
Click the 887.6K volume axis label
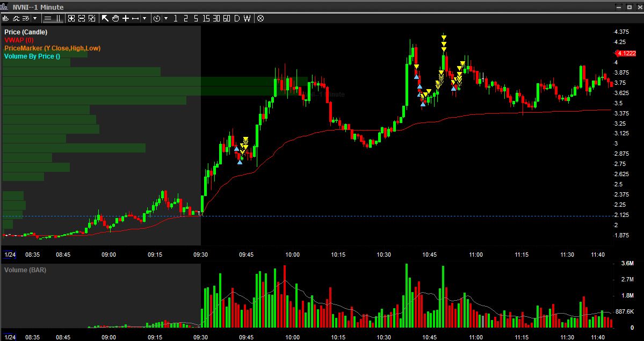point(624,312)
